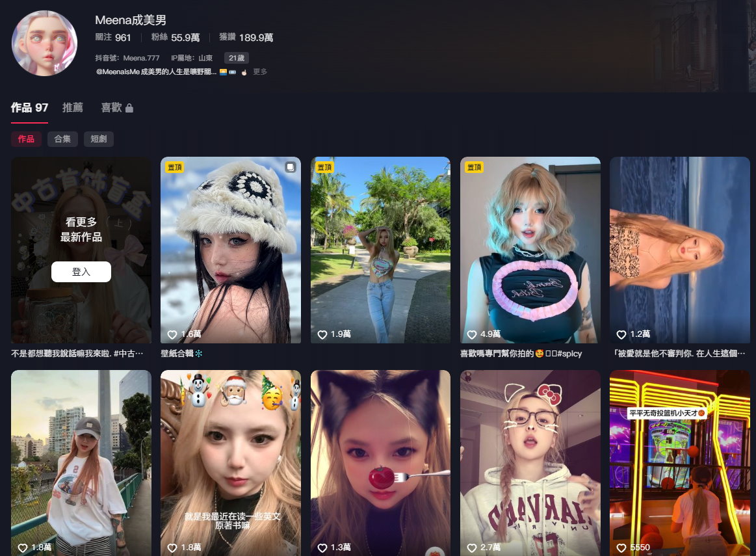Click Meena's profile avatar
Screen dimensions: 756x556
point(44,42)
